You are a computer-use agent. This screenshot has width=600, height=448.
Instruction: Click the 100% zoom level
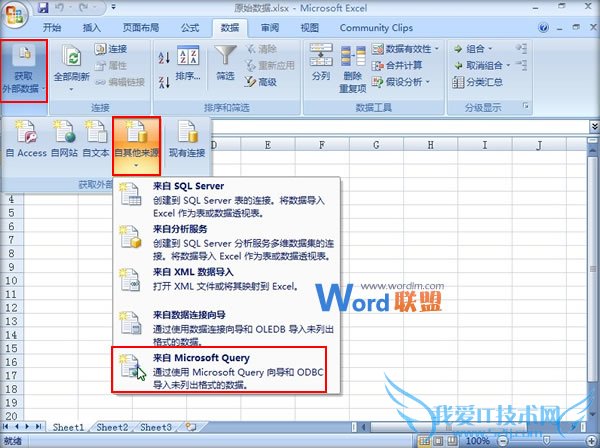(477, 441)
